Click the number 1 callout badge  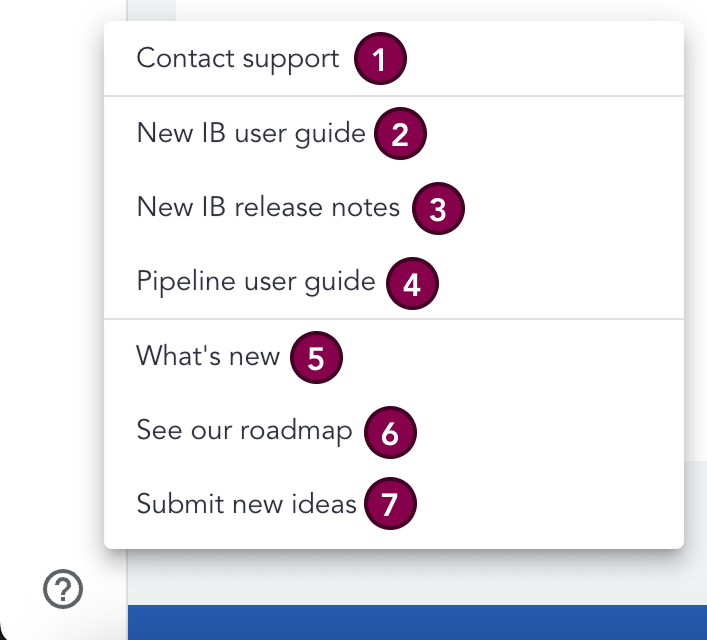[379, 59]
